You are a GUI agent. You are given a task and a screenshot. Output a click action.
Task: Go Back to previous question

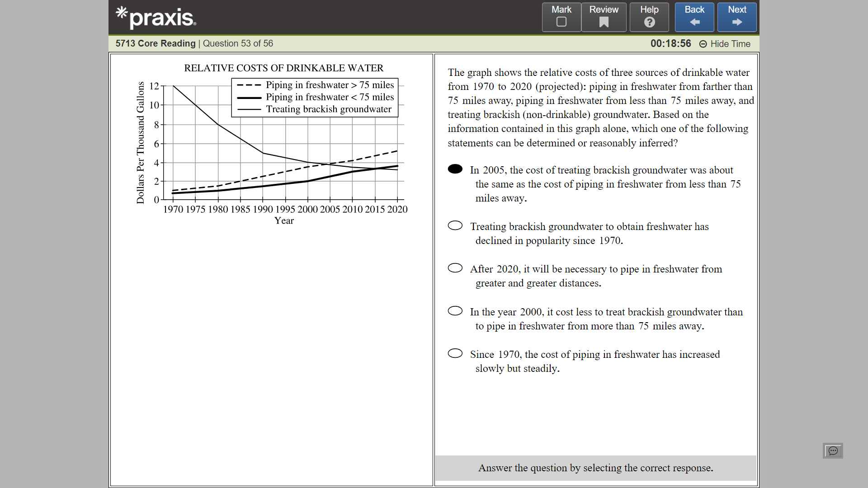pyautogui.click(x=694, y=17)
